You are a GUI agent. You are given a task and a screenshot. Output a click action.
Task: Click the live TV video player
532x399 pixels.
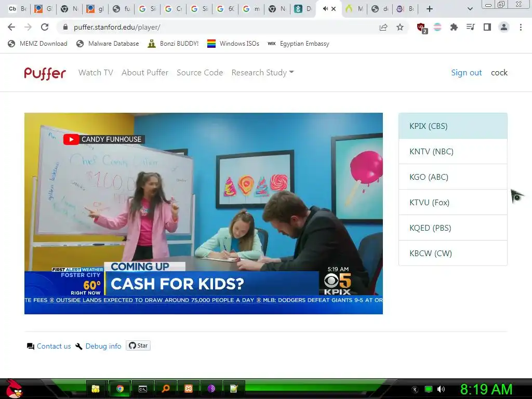coord(204,214)
